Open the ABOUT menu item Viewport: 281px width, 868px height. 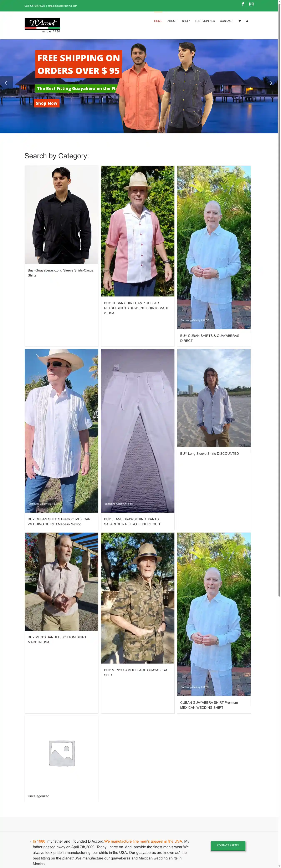click(172, 21)
